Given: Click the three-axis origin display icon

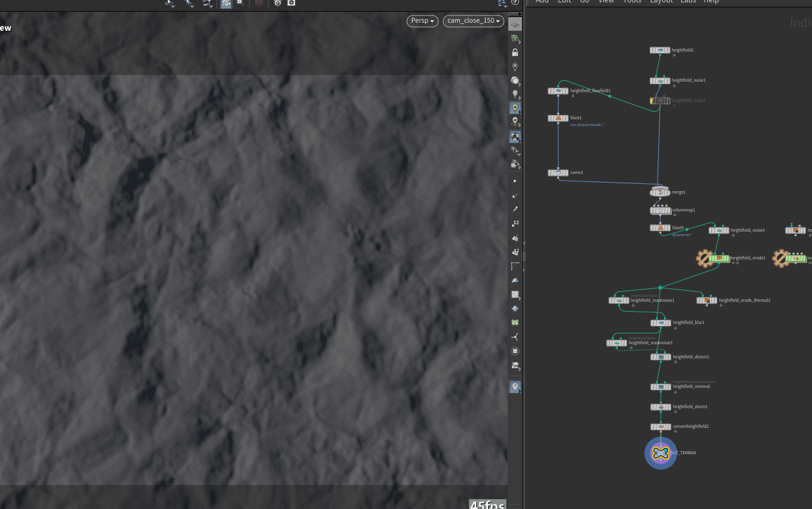Looking at the screenshot, I should pos(515,336).
